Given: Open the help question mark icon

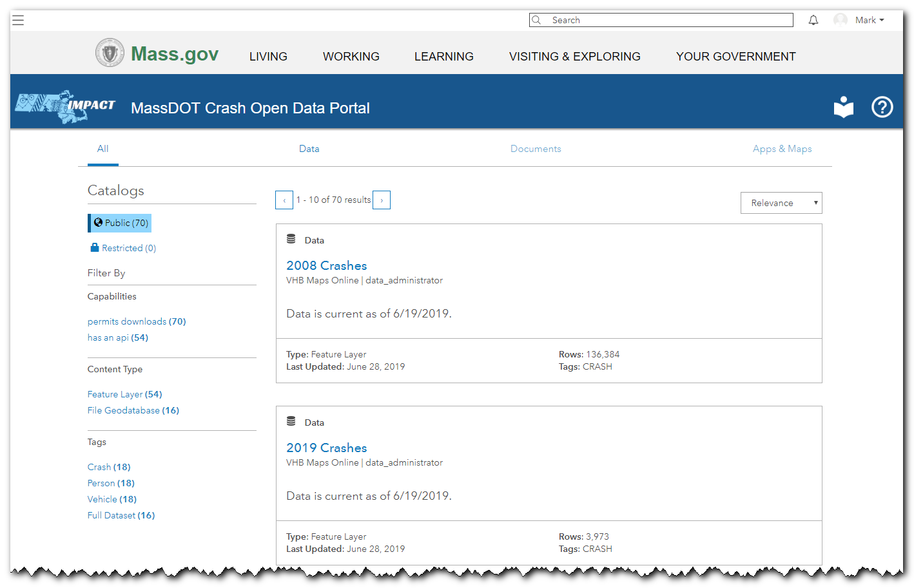Looking at the screenshot, I should point(882,107).
